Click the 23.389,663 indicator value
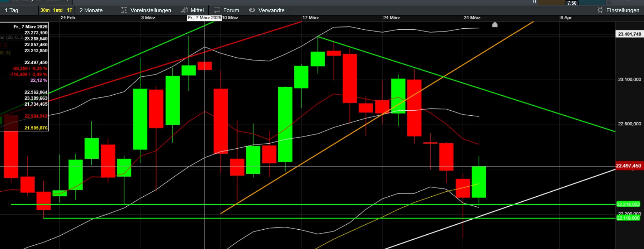This screenshot has width=644, height=249. coord(36,98)
